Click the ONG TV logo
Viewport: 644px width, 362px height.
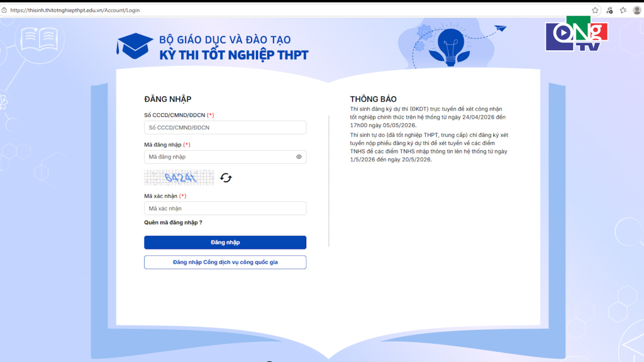coord(577,35)
